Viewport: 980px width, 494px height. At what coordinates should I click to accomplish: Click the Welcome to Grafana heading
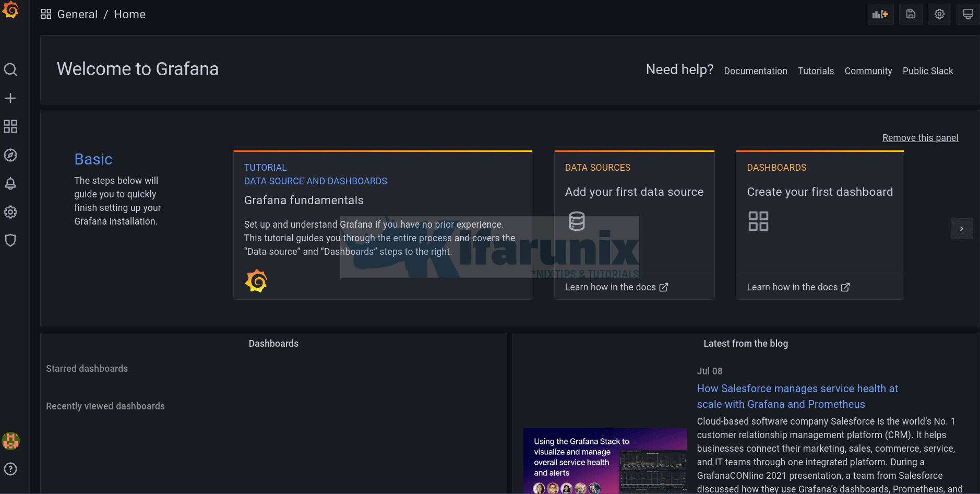coord(138,69)
